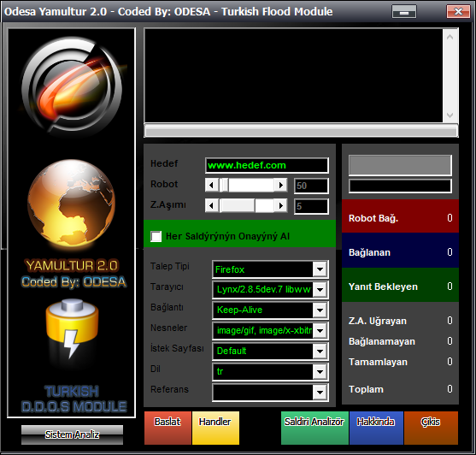Expand the Tarayıcı dropdown showing Lynx
The height and width of the screenshot is (455, 476).
[x=320, y=289]
